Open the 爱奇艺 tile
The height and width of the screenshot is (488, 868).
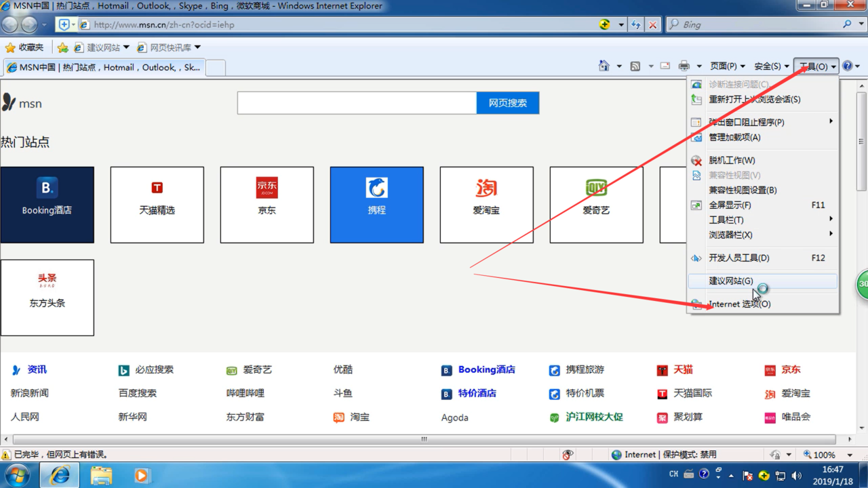coord(597,205)
